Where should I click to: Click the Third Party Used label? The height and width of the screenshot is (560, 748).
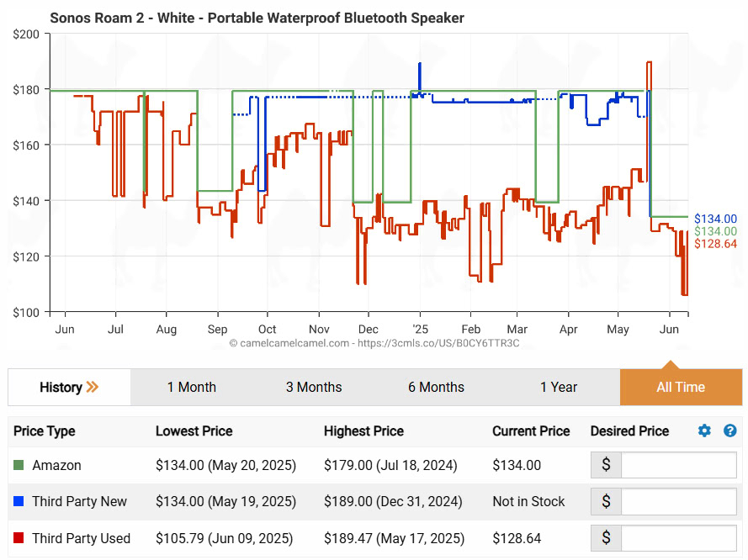click(x=81, y=538)
